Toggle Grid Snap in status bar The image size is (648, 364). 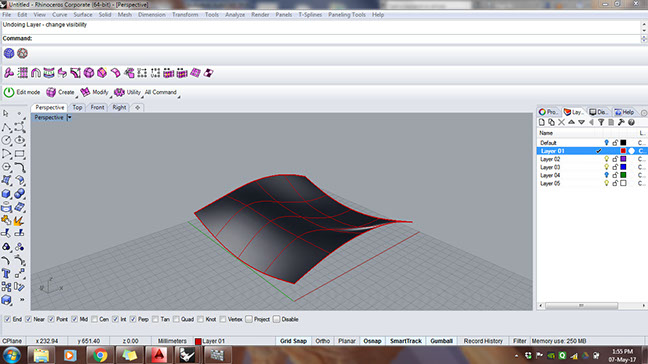pyautogui.click(x=293, y=341)
